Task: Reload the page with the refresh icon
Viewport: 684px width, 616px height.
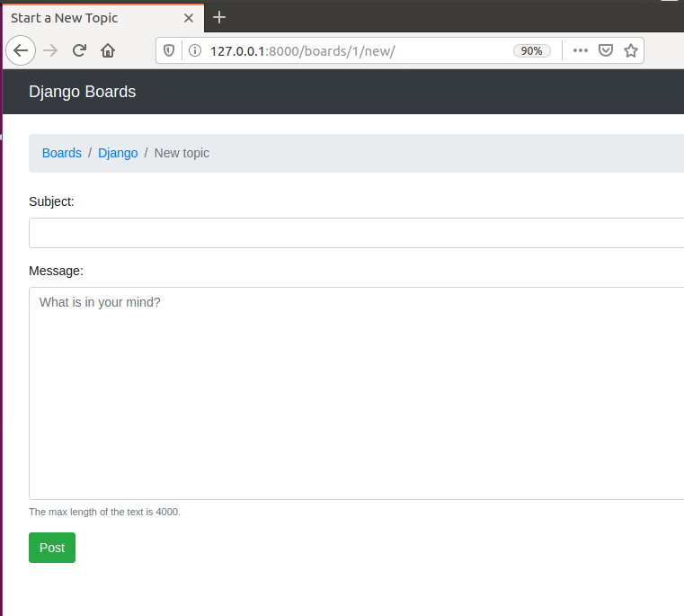Action: coord(79,50)
